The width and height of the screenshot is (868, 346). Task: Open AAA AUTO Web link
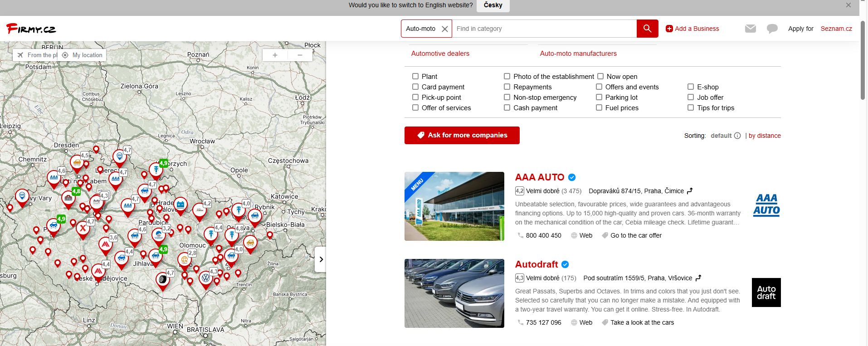point(585,235)
